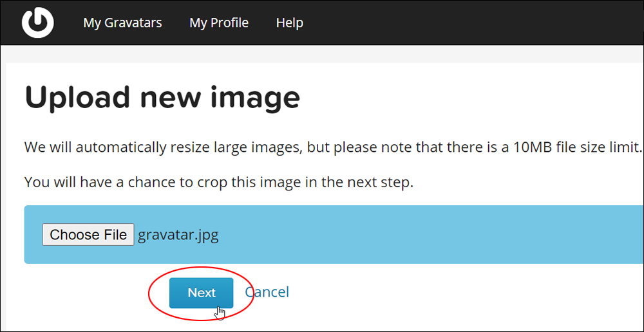Go to My Profile page
Image resolution: width=644 pixels, height=332 pixels.
219,23
